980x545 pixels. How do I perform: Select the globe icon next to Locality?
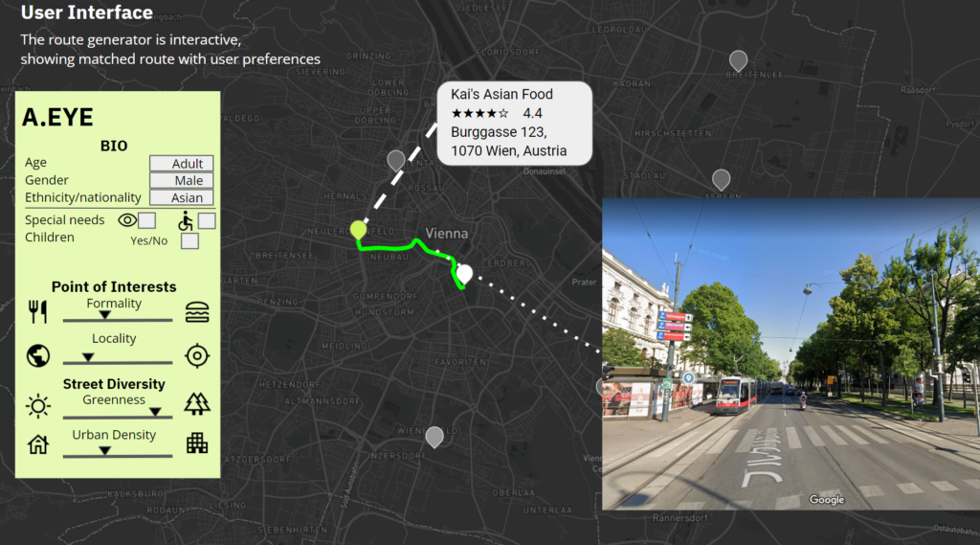pyautogui.click(x=38, y=356)
